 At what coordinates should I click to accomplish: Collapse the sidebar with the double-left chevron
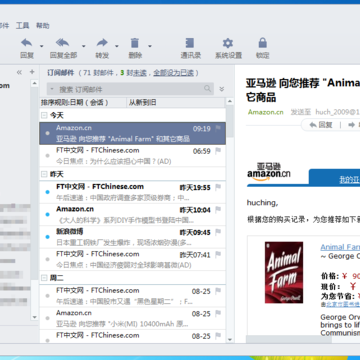pyautogui.click(x=19, y=72)
